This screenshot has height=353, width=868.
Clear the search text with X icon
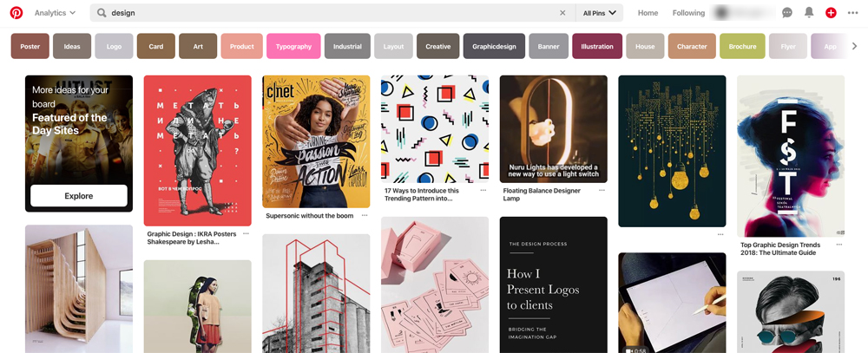point(562,13)
